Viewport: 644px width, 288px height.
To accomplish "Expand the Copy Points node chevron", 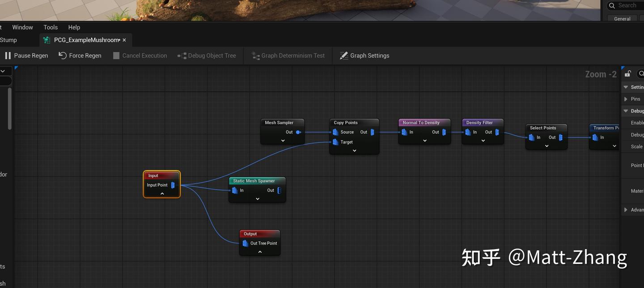I will (x=354, y=150).
